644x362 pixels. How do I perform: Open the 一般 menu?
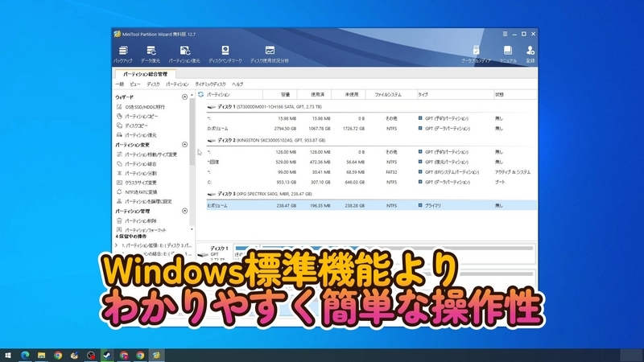click(119, 84)
